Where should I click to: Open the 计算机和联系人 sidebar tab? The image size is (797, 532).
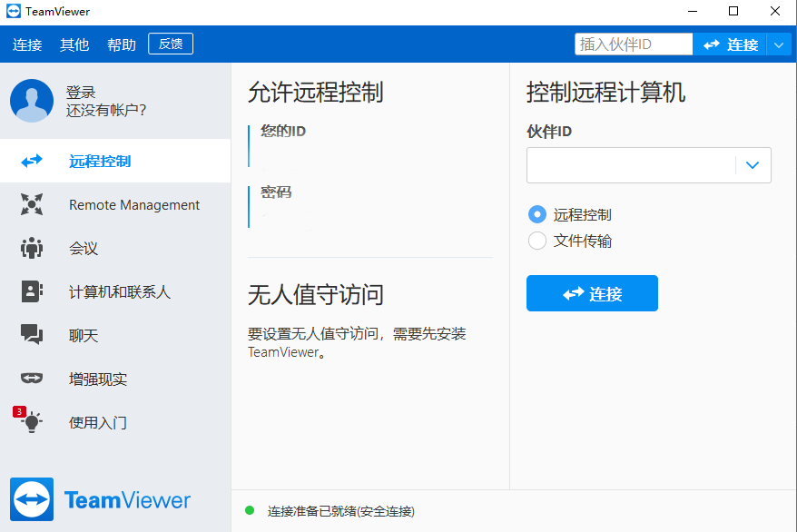[x=115, y=291]
